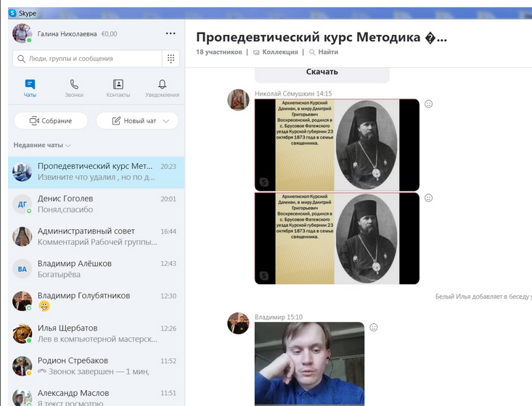Screen dimensions: 532x406
Task: Click Пропедевтический курс group avatar in list
Action: coord(22,172)
